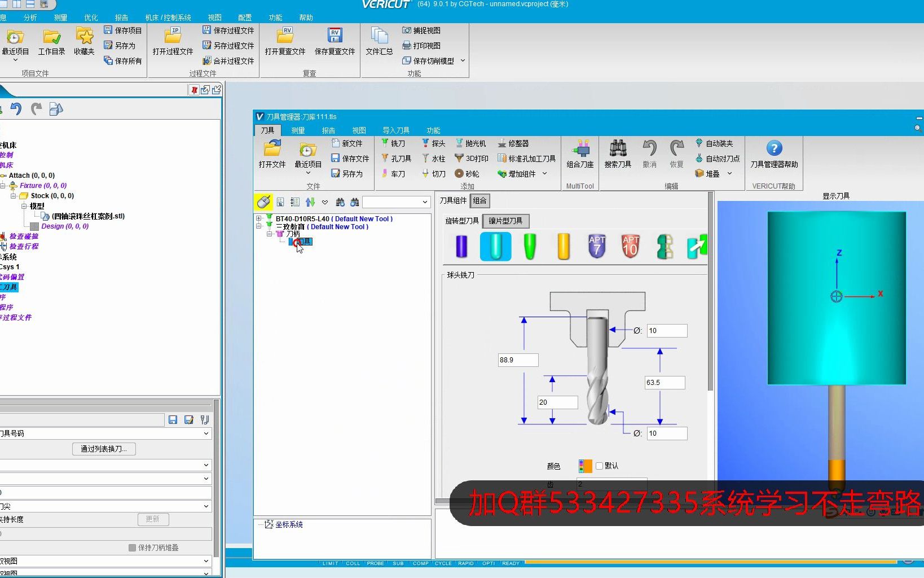Image resolution: width=924 pixels, height=578 pixels.
Task: Switch to the 镶片型刀具 tab
Action: click(505, 221)
